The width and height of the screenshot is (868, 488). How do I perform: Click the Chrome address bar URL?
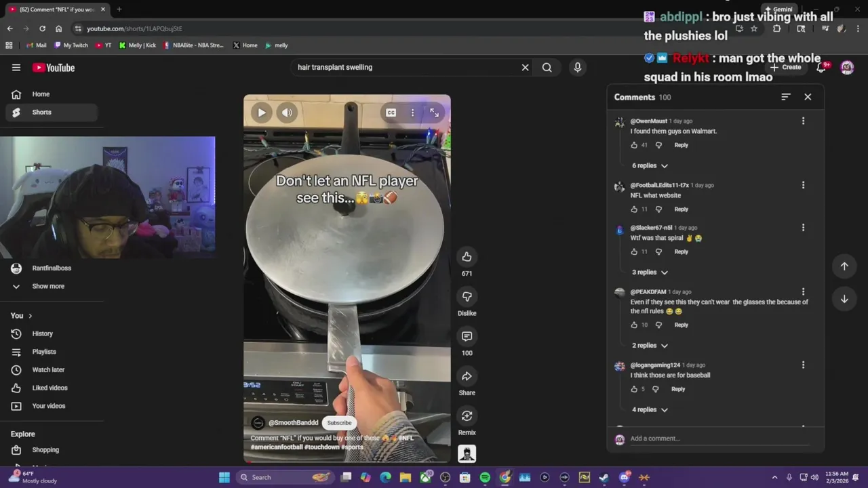pyautogui.click(x=134, y=28)
